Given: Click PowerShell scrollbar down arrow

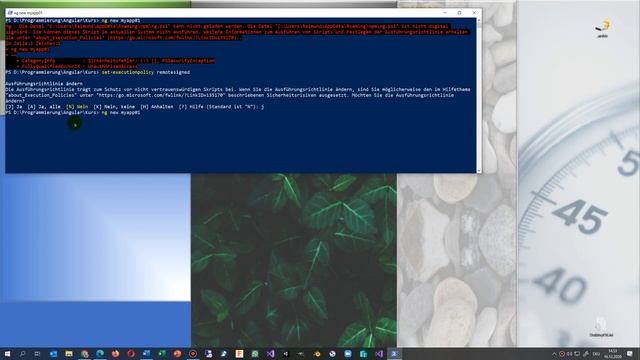Looking at the screenshot, I should pyautogui.click(x=479, y=171).
